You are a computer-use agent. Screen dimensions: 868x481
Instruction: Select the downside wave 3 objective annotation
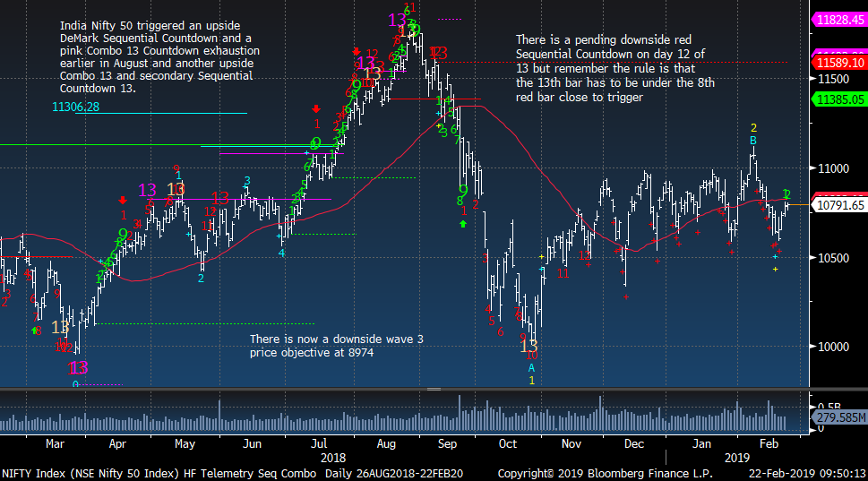point(337,346)
